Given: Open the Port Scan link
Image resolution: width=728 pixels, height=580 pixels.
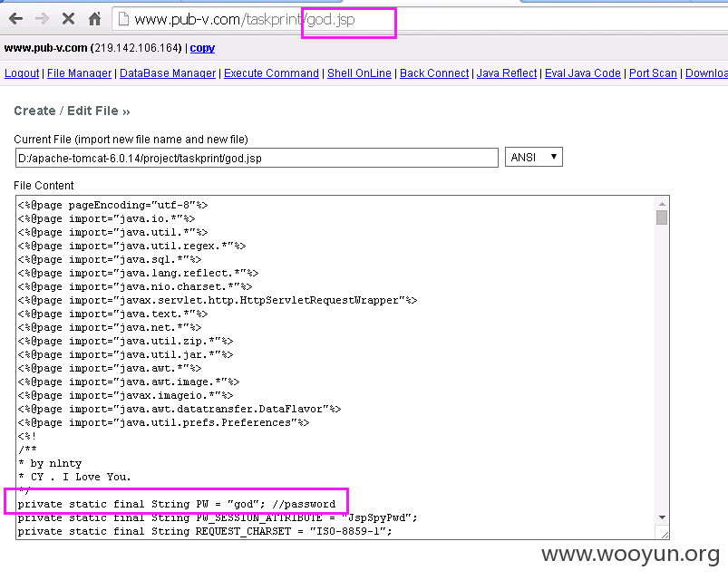Looking at the screenshot, I should tap(653, 73).
